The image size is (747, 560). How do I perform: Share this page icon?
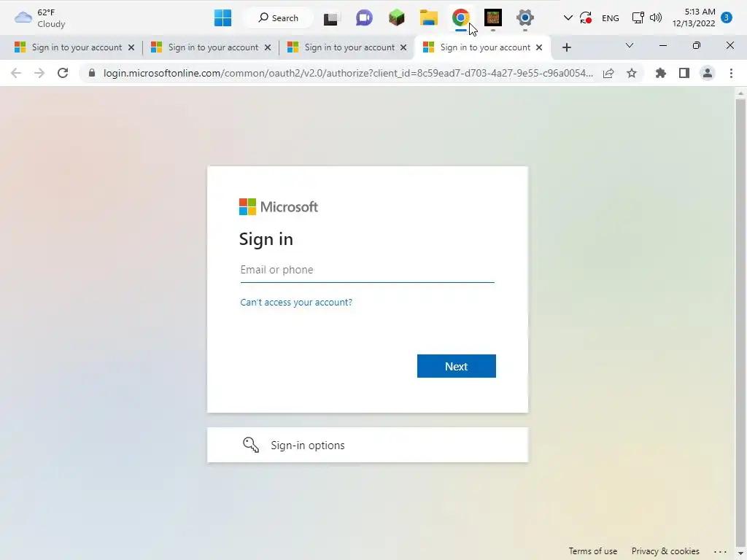608,74
